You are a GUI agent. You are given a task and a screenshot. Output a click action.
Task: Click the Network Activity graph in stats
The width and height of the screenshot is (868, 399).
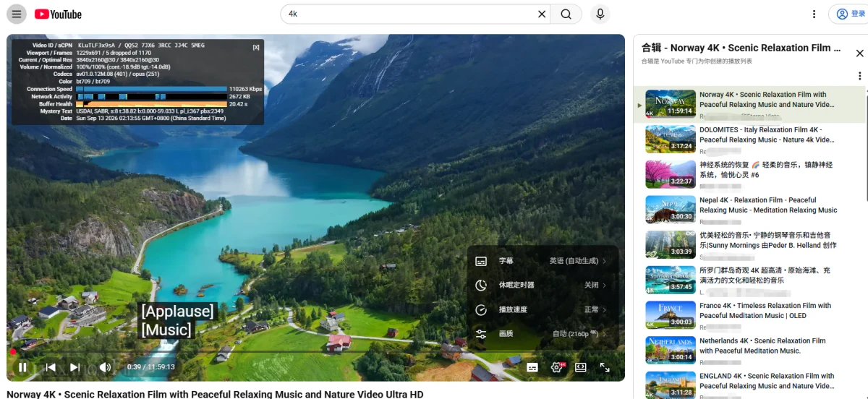(x=152, y=96)
